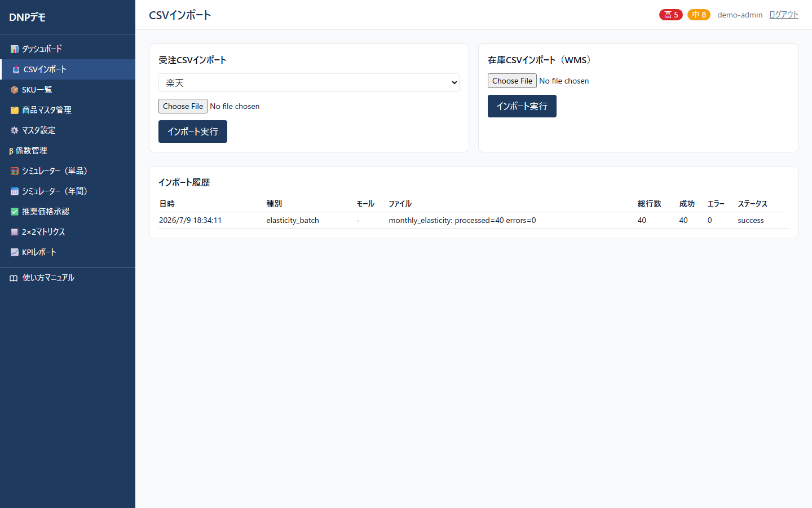Open 使い方マニュアル
This screenshot has width=812, height=508.
pyautogui.click(x=68, y=278)
